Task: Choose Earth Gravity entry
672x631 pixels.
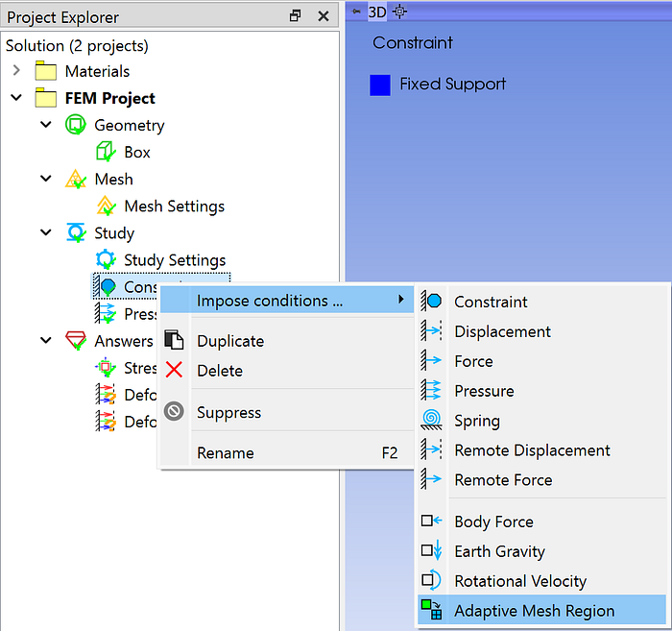Action: (541, 551)
